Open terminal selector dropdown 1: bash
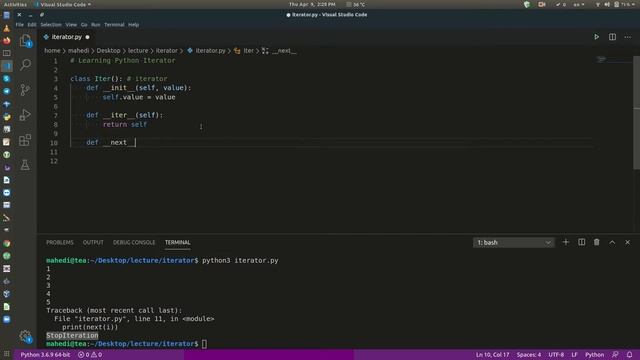This screenshot has width=640, height=360. pyautogui.click(x=513, y=242)
